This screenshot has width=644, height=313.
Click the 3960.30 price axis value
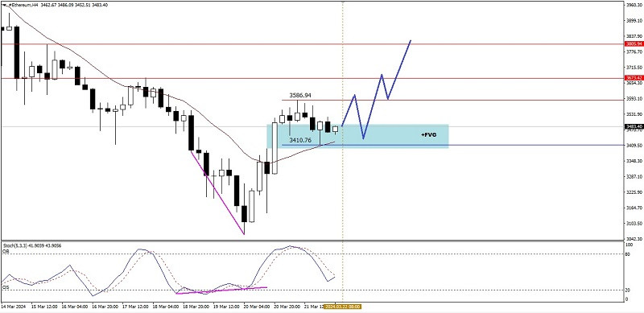click(x=634, y=5)
